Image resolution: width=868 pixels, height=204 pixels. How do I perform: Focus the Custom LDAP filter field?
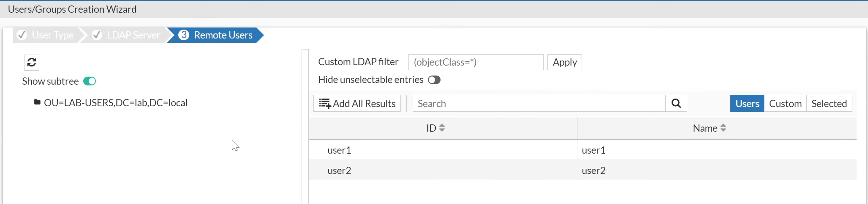(x=476, y=62)
